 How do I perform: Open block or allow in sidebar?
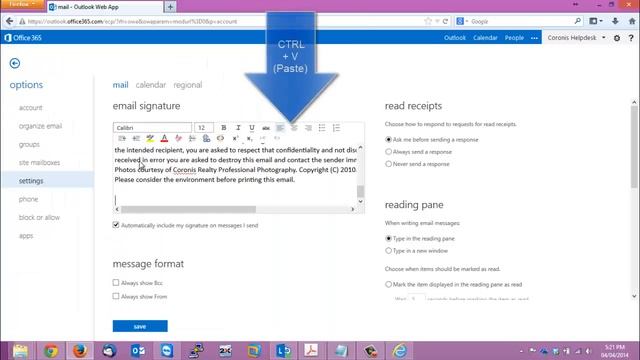[x=39, y=218]
